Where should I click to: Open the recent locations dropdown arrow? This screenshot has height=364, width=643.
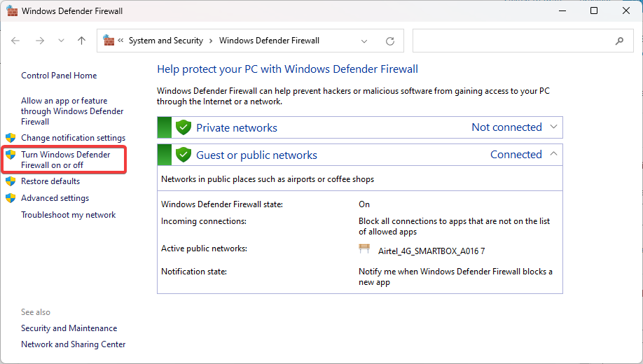click(x=61, y=41)
